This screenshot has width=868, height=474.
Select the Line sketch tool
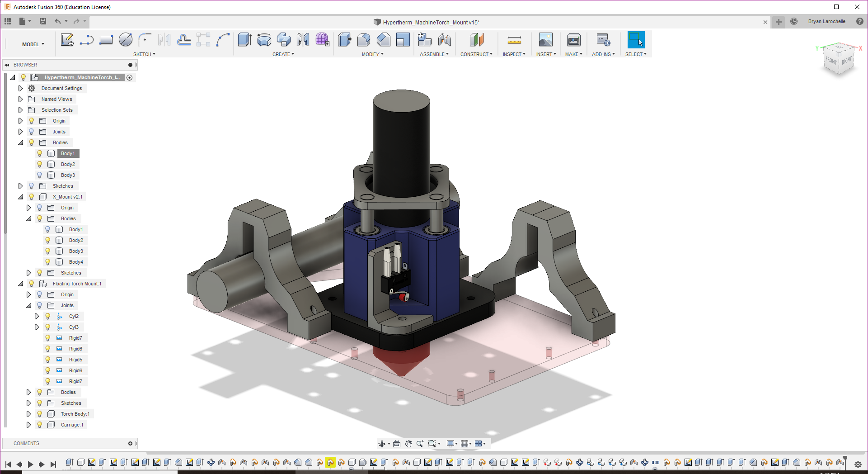tap(86, 40)
